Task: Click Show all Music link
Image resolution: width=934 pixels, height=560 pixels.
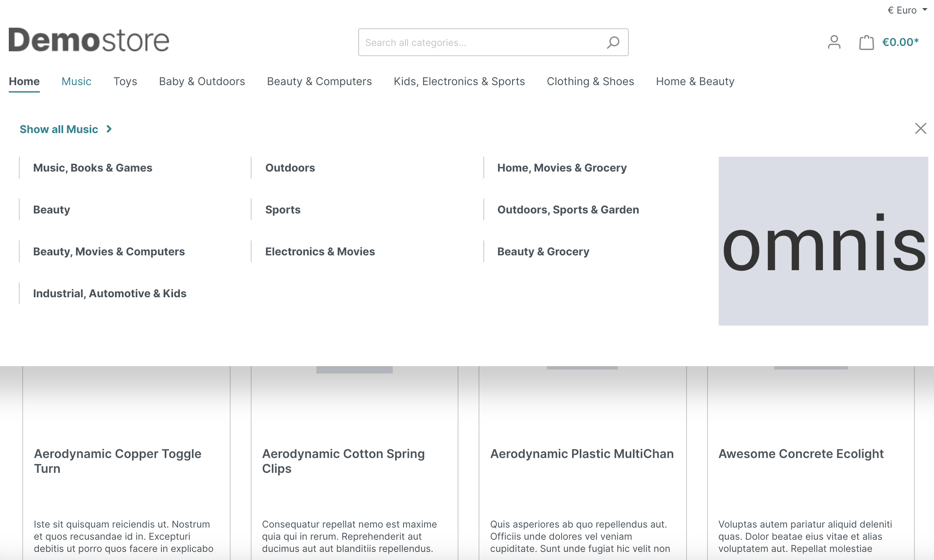Action: tap(65, 128)
